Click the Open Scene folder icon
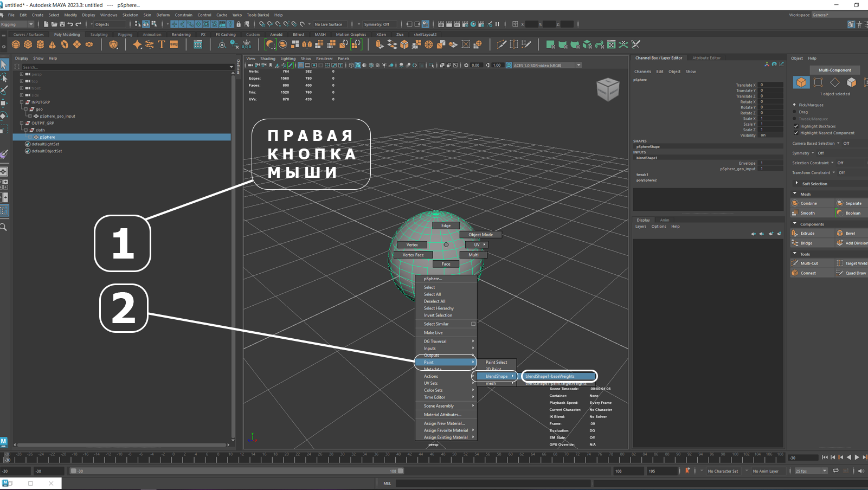Screen dimensions: 868x490 click(54, 24)
